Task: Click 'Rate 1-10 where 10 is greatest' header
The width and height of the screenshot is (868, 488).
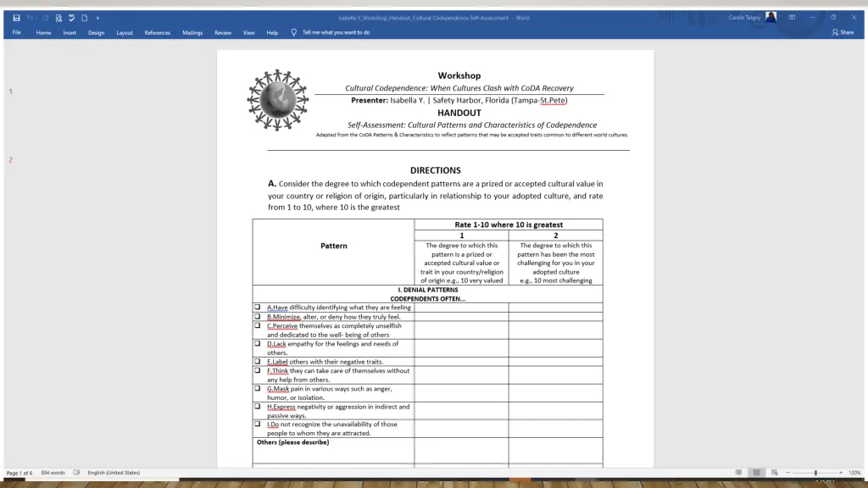Action: click(x=509, y=225)
